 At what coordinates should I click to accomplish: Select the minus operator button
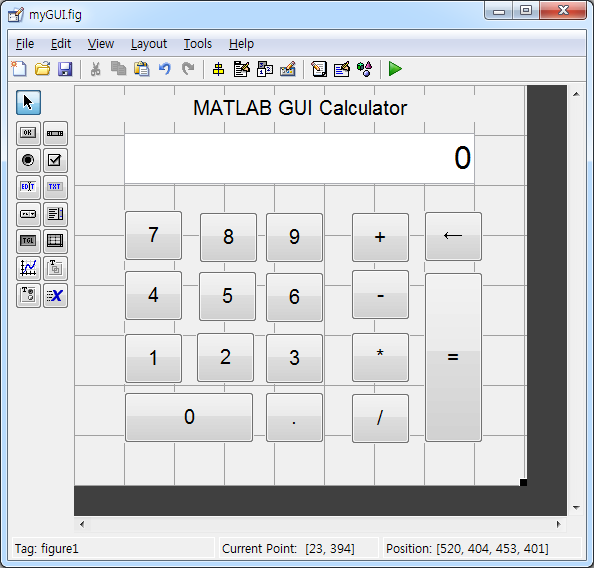point(380,294)
